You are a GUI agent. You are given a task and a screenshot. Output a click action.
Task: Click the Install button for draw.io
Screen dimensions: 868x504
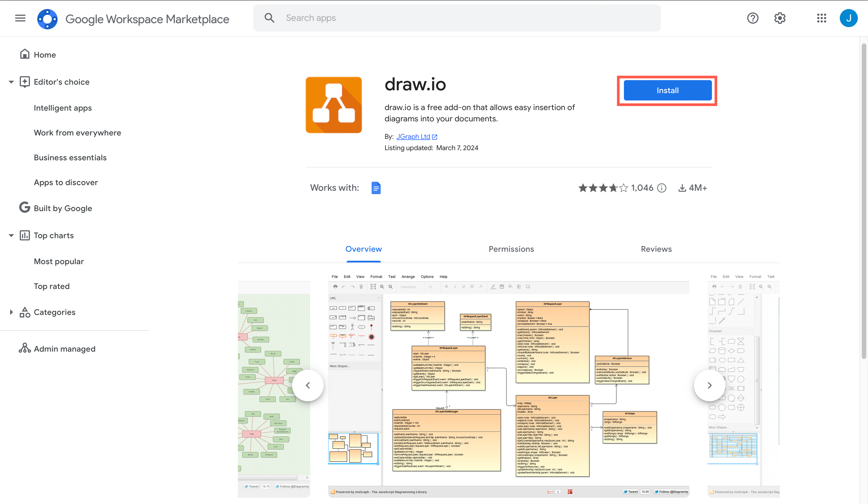668,91
